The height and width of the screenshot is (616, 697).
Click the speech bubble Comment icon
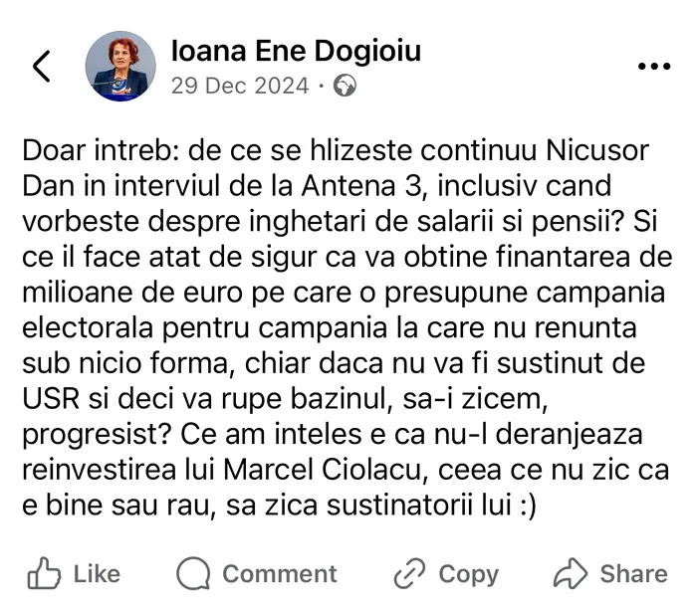pos(193,573)
